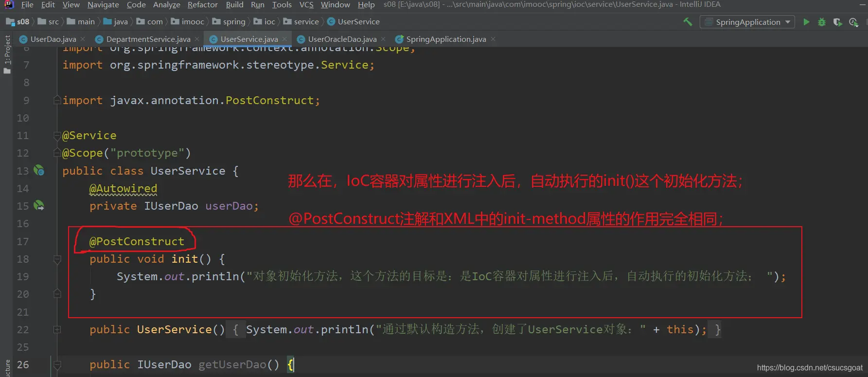This screenshot has height=377, width=868.
Task: Start debugging with the bug icon
Action: pos(822,22)
